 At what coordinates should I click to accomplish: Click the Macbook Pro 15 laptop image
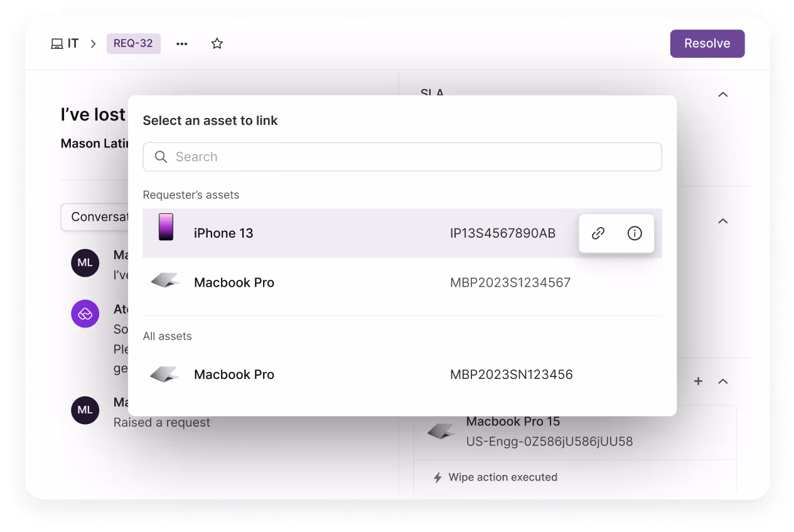[441, 430]
